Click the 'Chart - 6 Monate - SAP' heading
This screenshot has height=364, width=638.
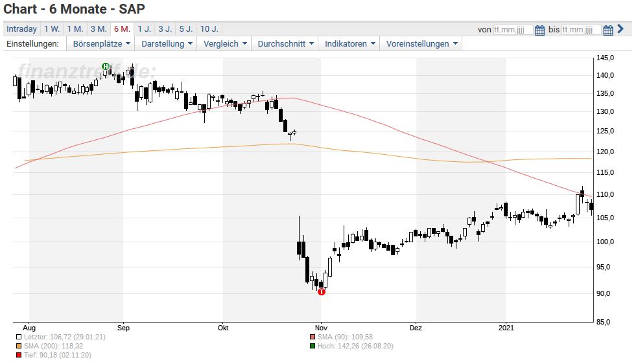click(74, 9)
